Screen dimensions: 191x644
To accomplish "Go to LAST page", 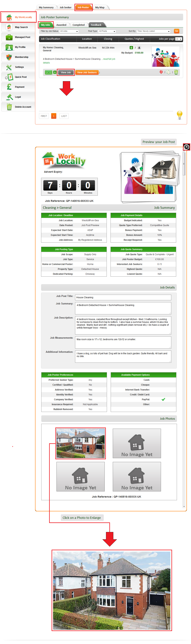I will [64, 116].
